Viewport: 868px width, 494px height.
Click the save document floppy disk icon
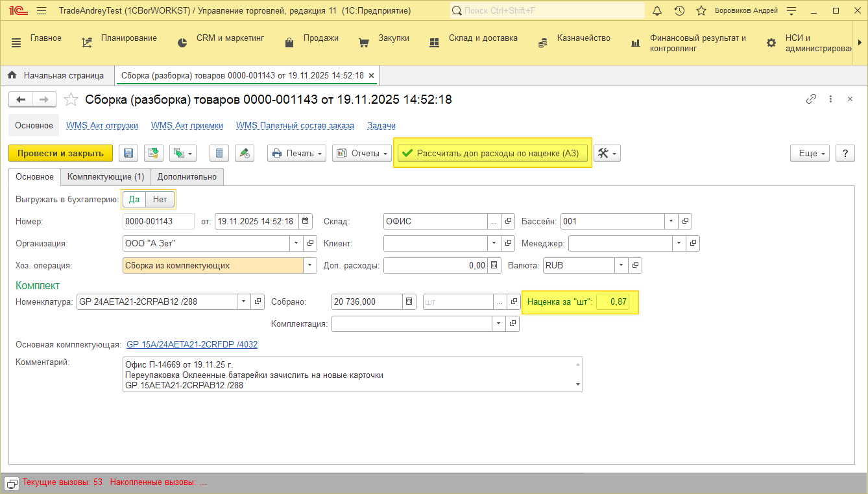(x=128, y=153)
